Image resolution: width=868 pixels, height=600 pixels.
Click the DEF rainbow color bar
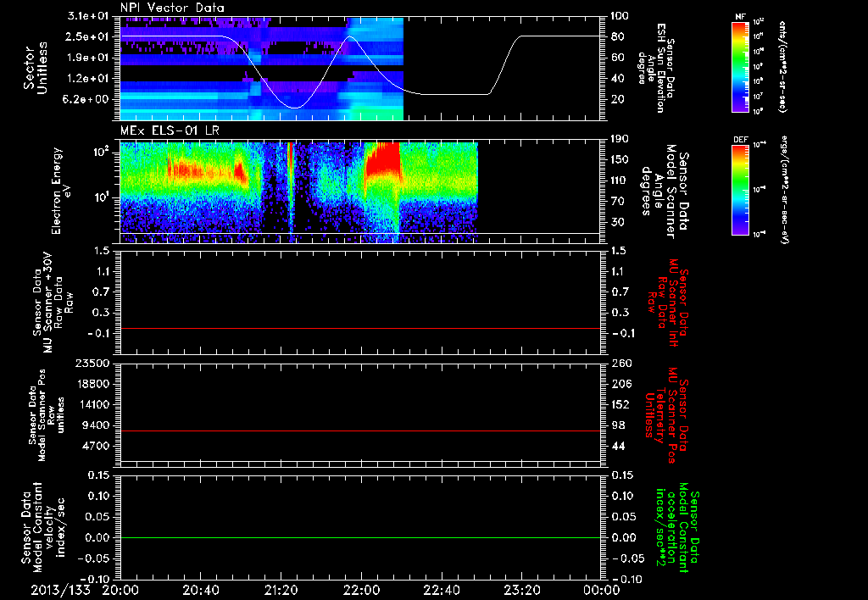click(x=741, y=190)
